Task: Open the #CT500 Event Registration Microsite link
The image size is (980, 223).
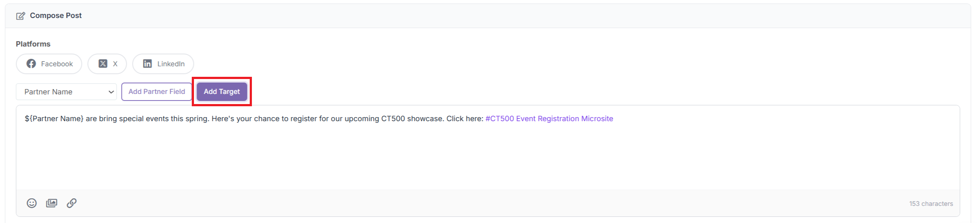Action: (x=549, y=119)
